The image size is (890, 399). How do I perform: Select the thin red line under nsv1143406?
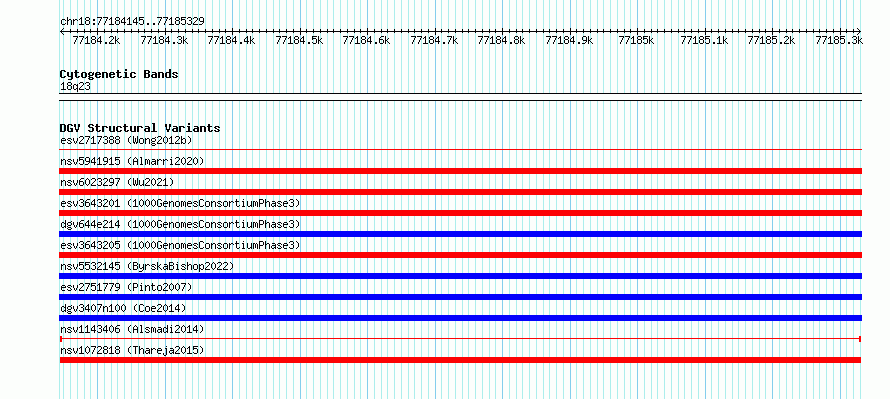tap(460, 339)
